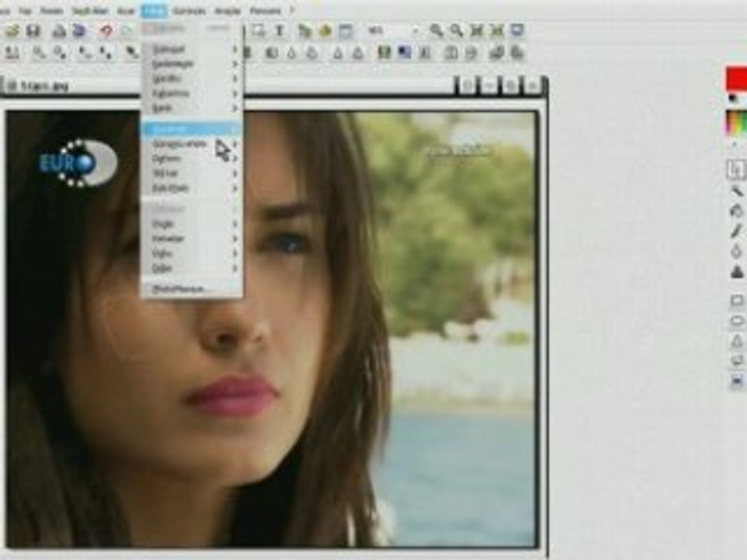The image size is (747, 560).
Task: Expand the Stilize submenu
Action: click(192, 173)
